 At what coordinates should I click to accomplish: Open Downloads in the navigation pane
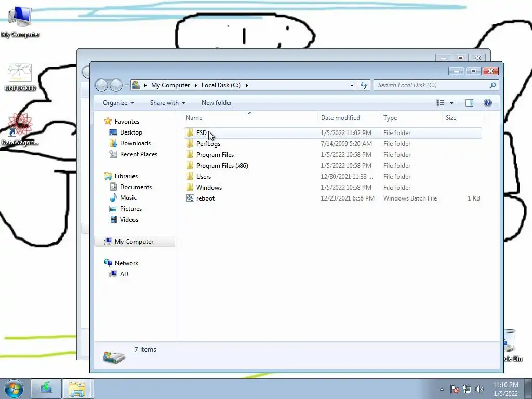pyautogui.click(x=135, y=143)
